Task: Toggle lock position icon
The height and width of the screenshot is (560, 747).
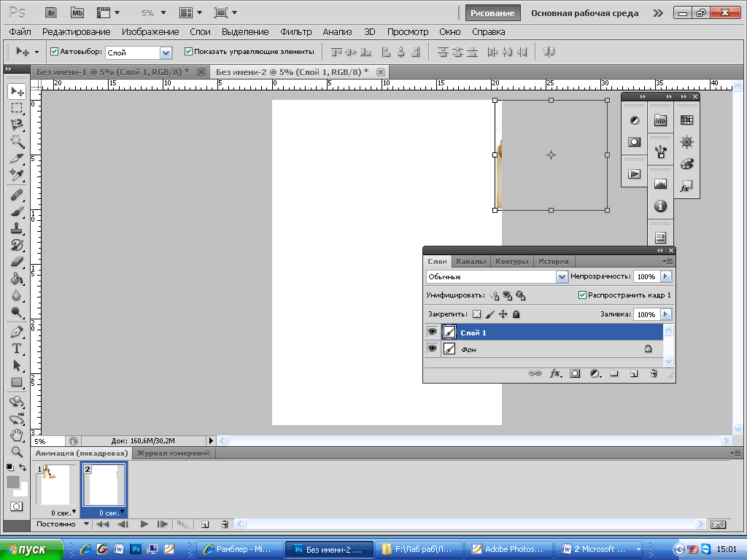Action: pos(503,314)
